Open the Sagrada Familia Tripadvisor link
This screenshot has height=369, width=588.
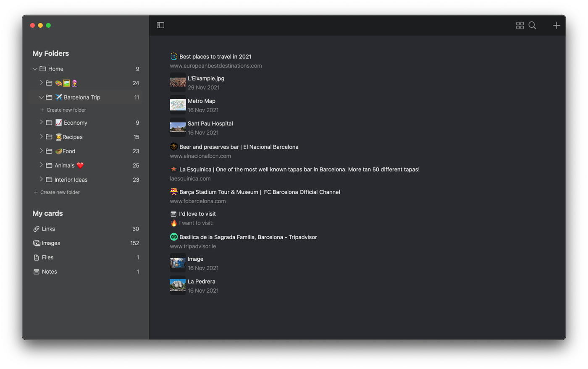point(248,237)
